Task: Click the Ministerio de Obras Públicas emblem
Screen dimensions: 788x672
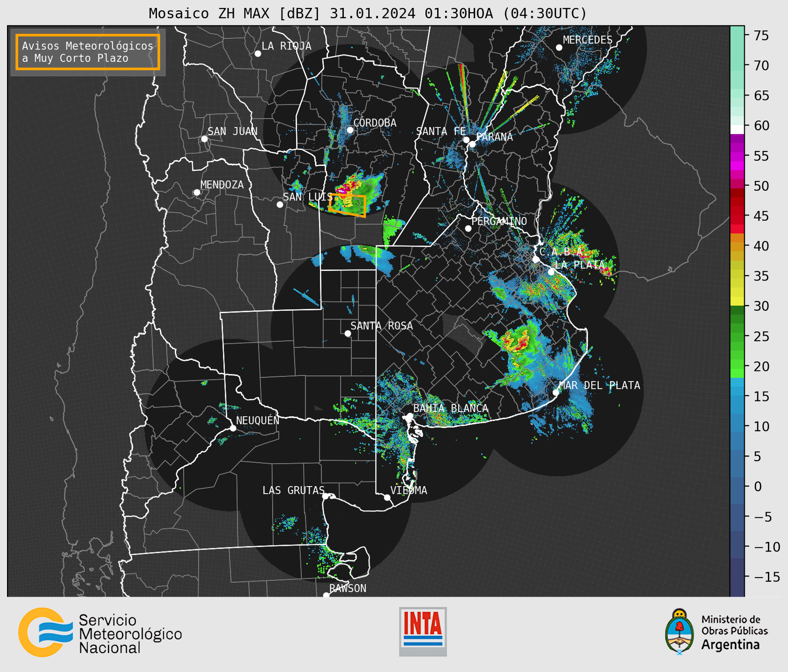Action: pos(716,632)
